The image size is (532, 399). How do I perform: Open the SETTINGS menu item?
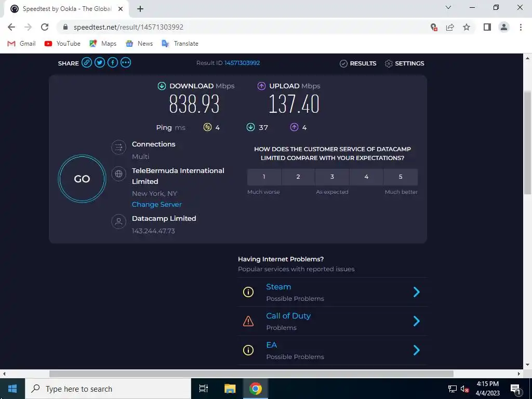click(409, 63)
